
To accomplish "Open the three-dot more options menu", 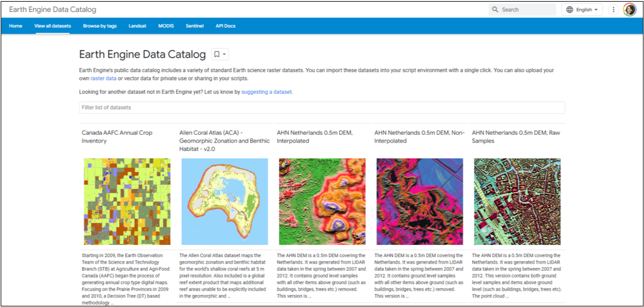I will [x=613, y=10].
